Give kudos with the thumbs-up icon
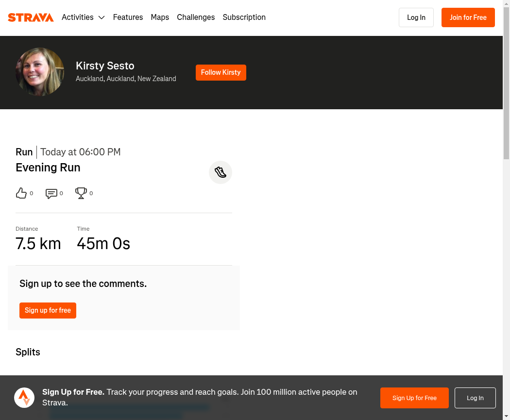The width and height of the screenshot is (510, 420). tap(21, 193)
